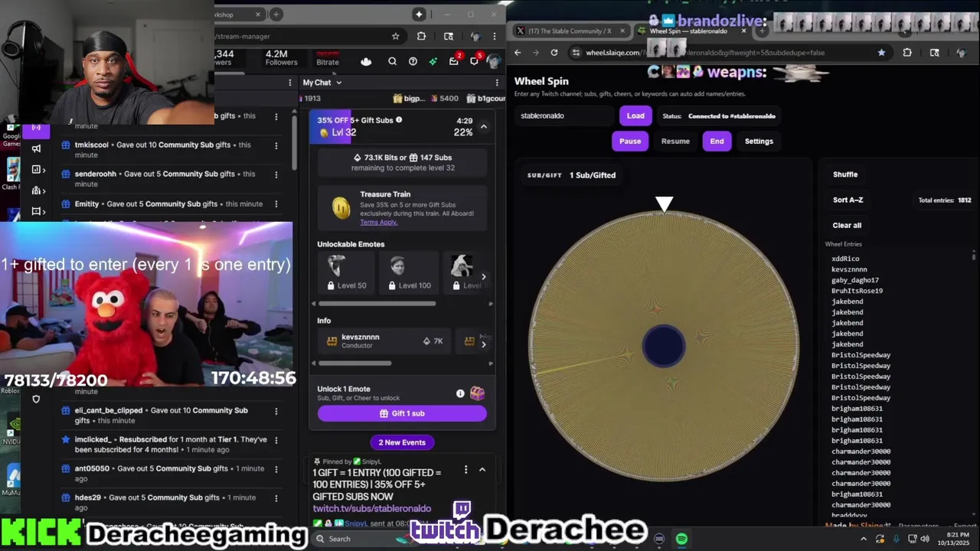Open the Twitch profile avatar menu
This screenshot has height=551, width=980.
coord(494,61)
